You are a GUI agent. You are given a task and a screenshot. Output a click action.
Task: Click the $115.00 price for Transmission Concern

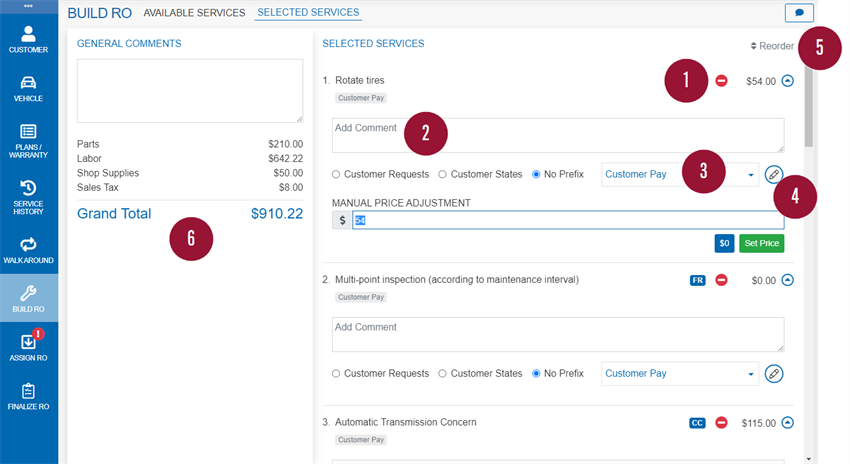pos(758,423)
